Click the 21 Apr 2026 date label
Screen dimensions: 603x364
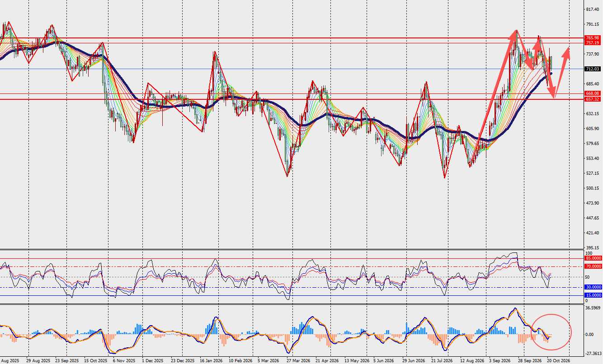click(x=327, y=361)
